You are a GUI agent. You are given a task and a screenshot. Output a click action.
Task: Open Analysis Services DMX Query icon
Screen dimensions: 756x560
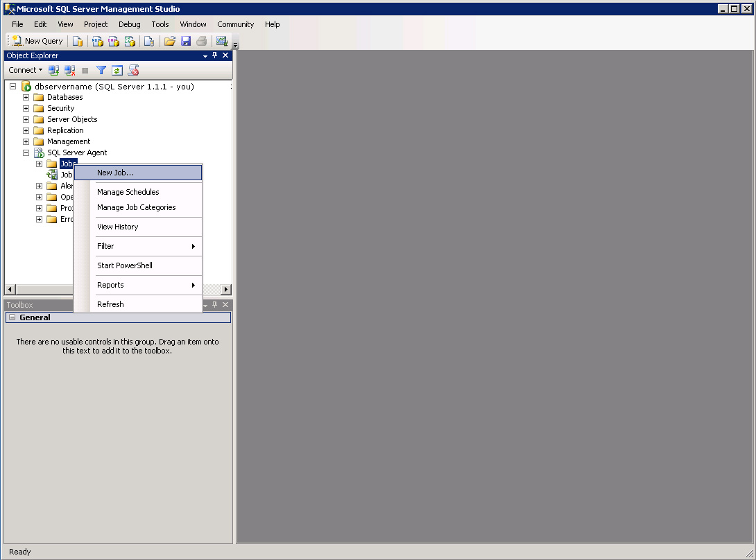click(113, 42)
